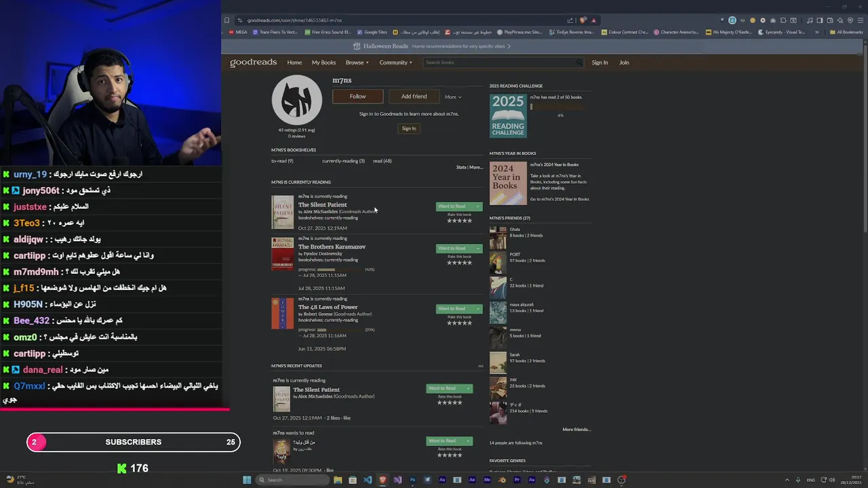Expand the Halloween Reads banner arrow
Viewport: 868px width, 488px height.
509,46
